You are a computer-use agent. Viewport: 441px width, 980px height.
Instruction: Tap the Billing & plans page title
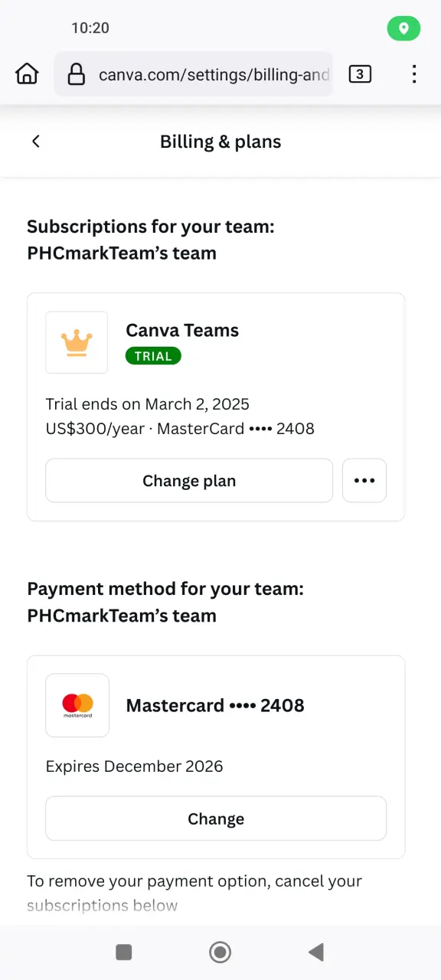pyautogui.click(x=220, y=142)
